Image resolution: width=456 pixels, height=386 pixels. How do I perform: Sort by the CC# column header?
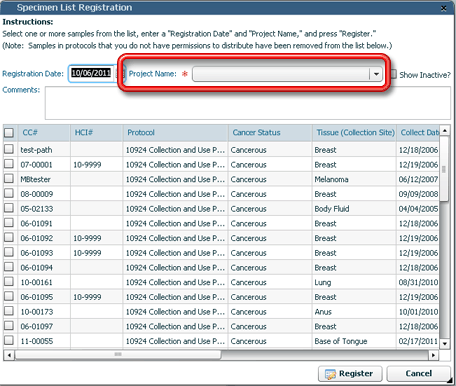[x=44, y=133]
